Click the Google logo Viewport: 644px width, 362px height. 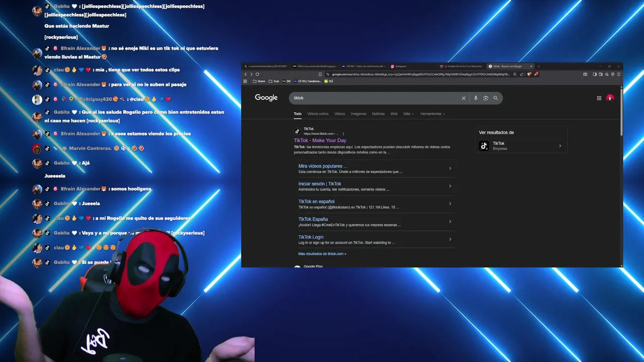click(x=266, y=98)
